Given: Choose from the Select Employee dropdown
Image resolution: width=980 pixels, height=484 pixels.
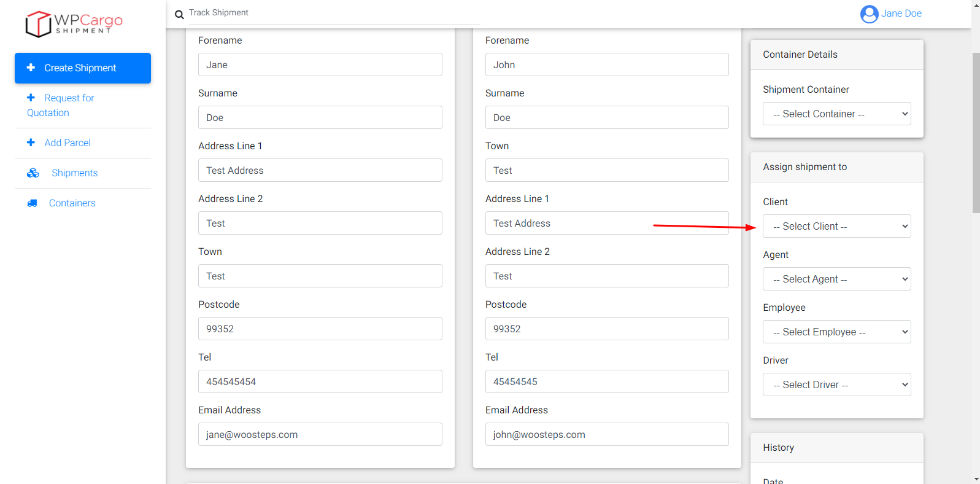Looking at the screenshot, I should point(836,332).
